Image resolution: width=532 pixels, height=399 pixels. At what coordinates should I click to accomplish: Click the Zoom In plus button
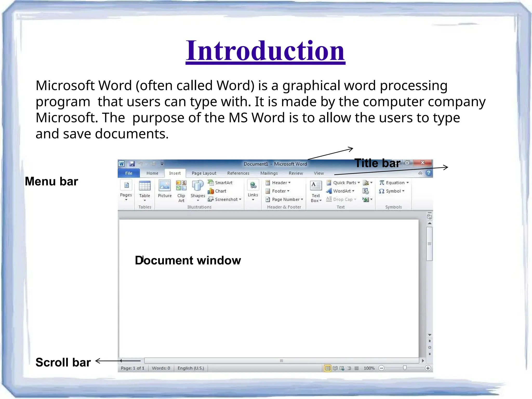(428, 368)
